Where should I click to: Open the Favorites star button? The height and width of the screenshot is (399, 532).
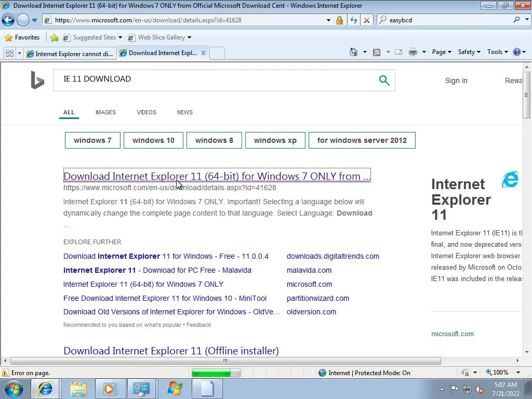coord(22,37)
